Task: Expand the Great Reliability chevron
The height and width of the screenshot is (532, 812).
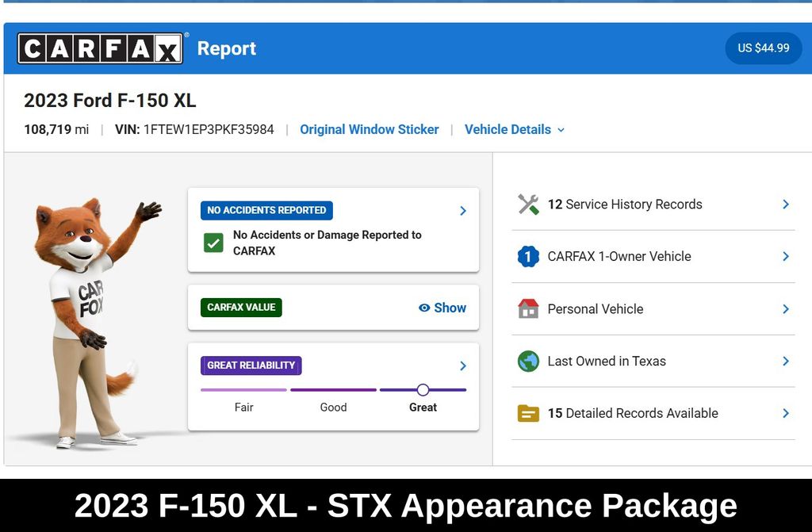Action: click(463, 366)
